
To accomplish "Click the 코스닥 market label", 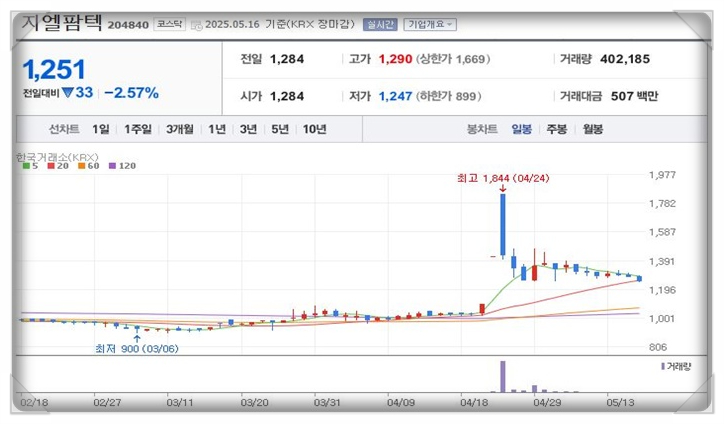I will point(169,24).
